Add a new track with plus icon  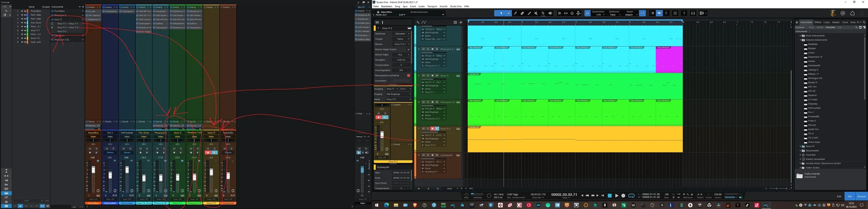(461, 22)
